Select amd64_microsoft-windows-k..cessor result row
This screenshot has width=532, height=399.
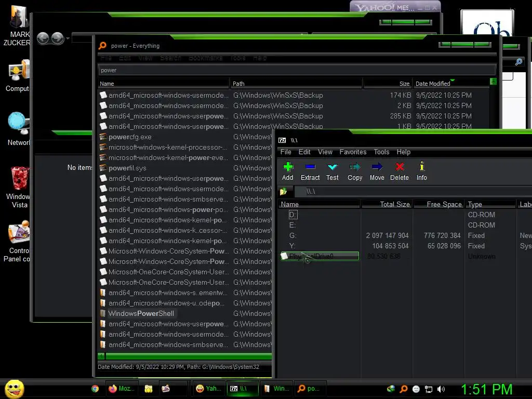tap(168, 230)
